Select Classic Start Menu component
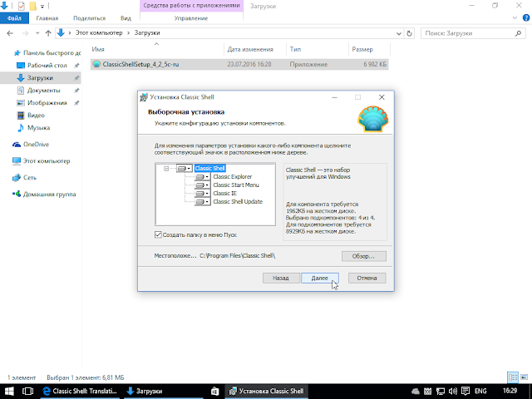This screenshot has height=399, width=532. [236, 185]
